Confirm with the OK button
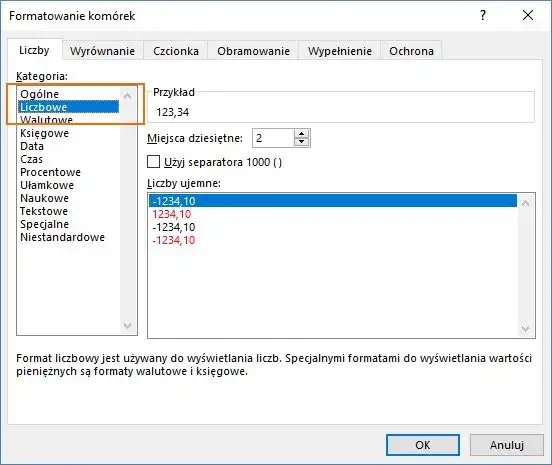 (423, 445)
